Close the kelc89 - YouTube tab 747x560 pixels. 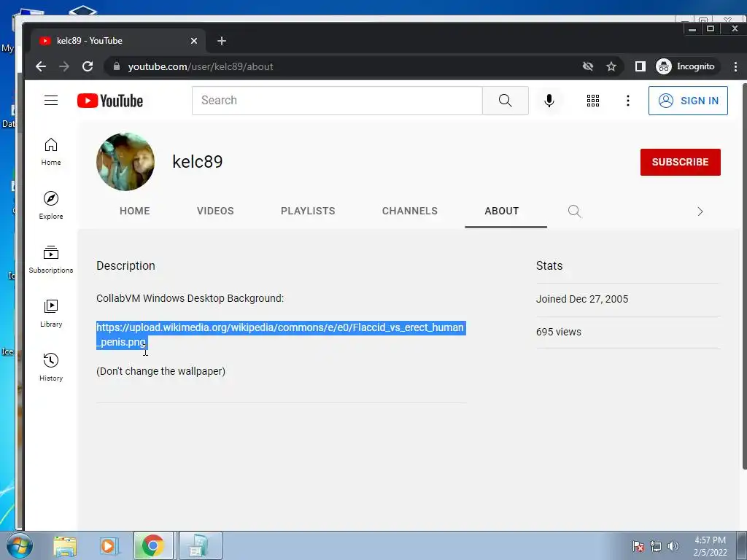click(x=194, y=41)
